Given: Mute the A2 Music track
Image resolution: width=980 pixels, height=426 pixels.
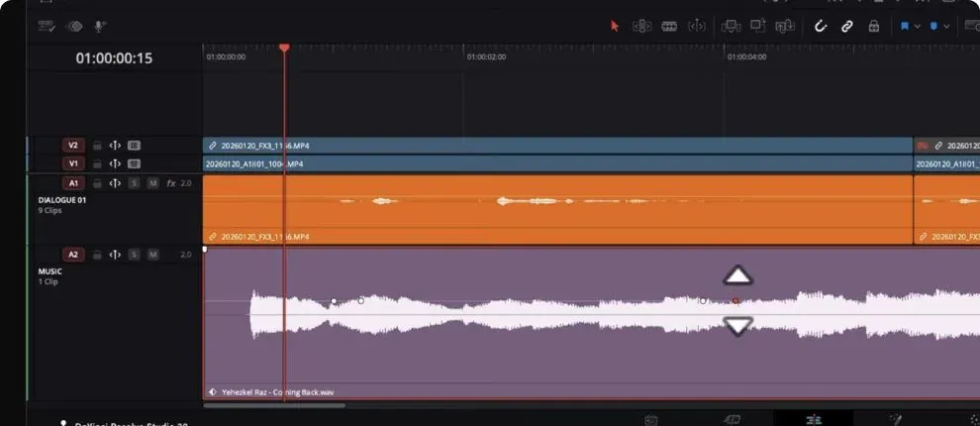Looking at the screenshot, I should pyautogui.click(x=152, y=255).
